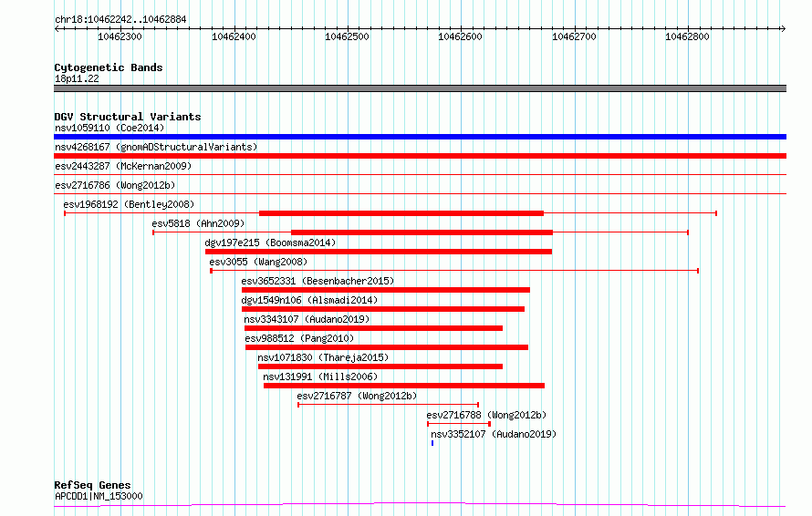Click the RefSeq Genes track heading
Screen dimensions: 812x516
tap(93, 485)
